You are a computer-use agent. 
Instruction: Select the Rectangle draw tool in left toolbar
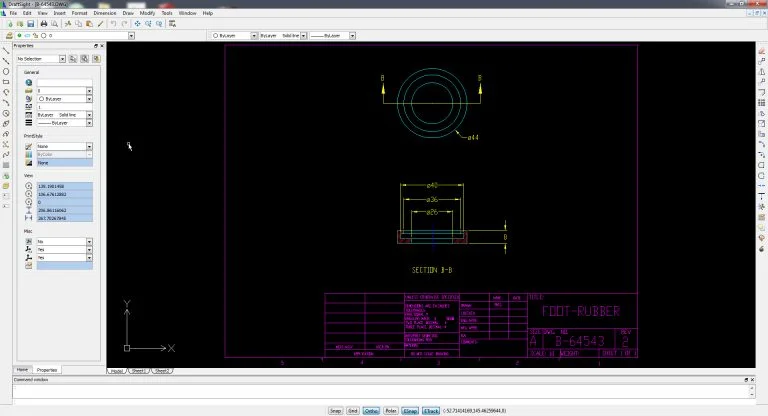(6, 82)
